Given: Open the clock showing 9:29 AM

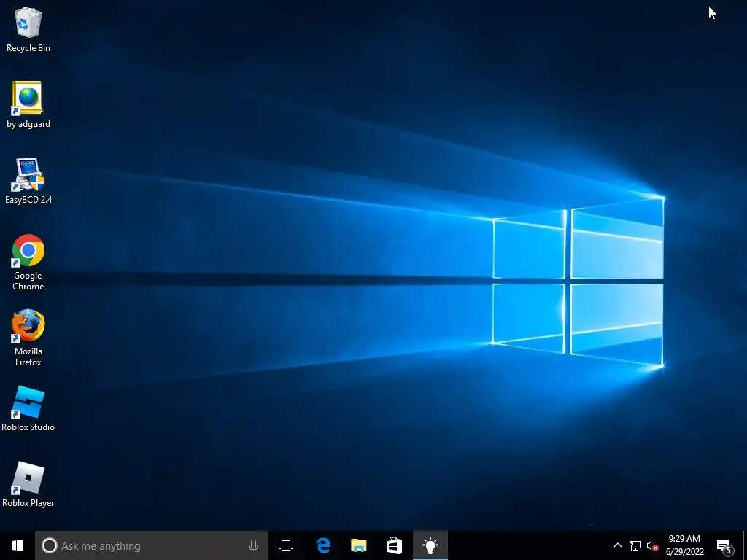Looking at the screenshot, I should tap(684, 545).
